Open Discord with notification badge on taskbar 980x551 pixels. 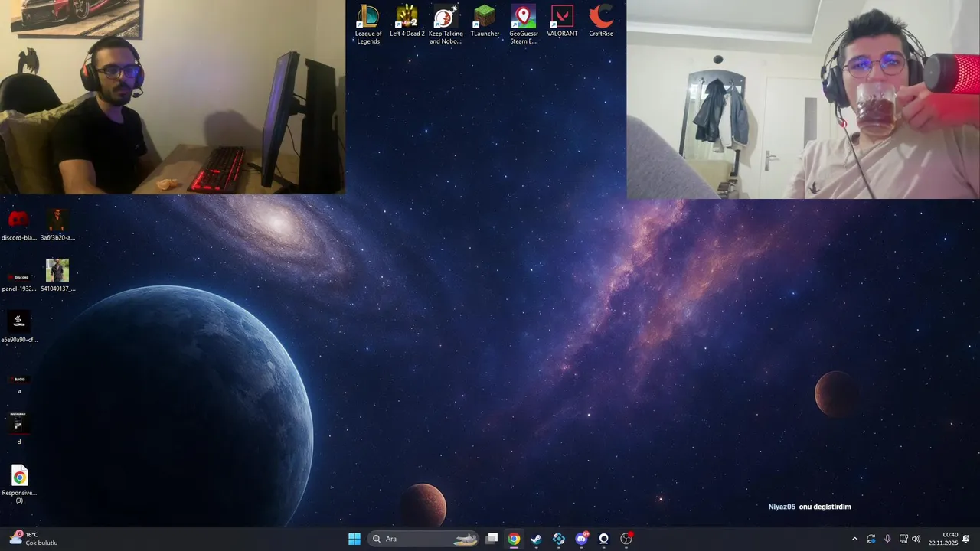pyautogui.click(x=582, y=539)
